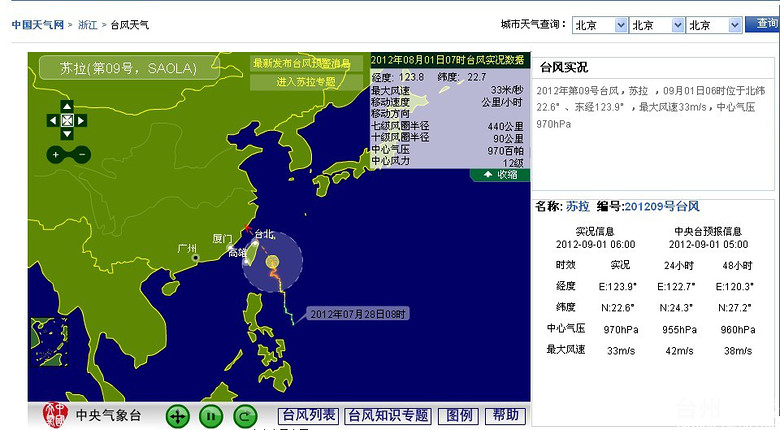Viewport: 780px width, 430px height.
Task: Open 台风知识专题 button
Action: [x=388, y=416]
